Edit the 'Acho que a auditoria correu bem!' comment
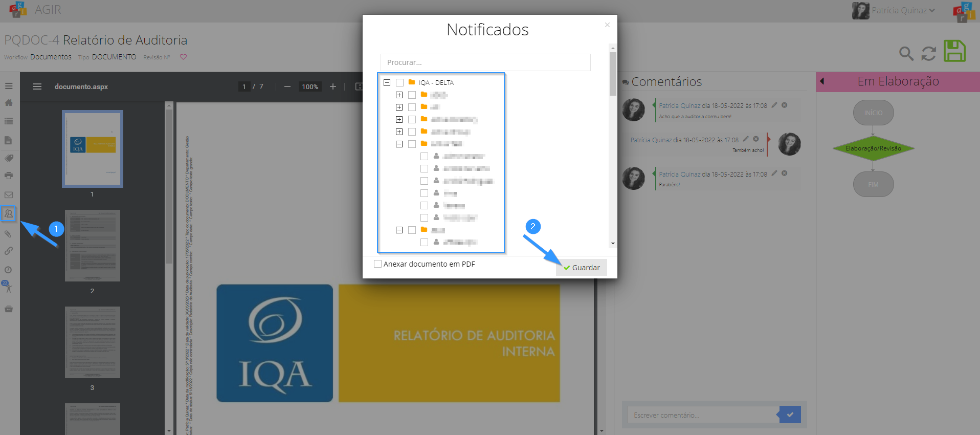Image resolution: width=980 pixels, height=435 pixels. tap(774, 105)
